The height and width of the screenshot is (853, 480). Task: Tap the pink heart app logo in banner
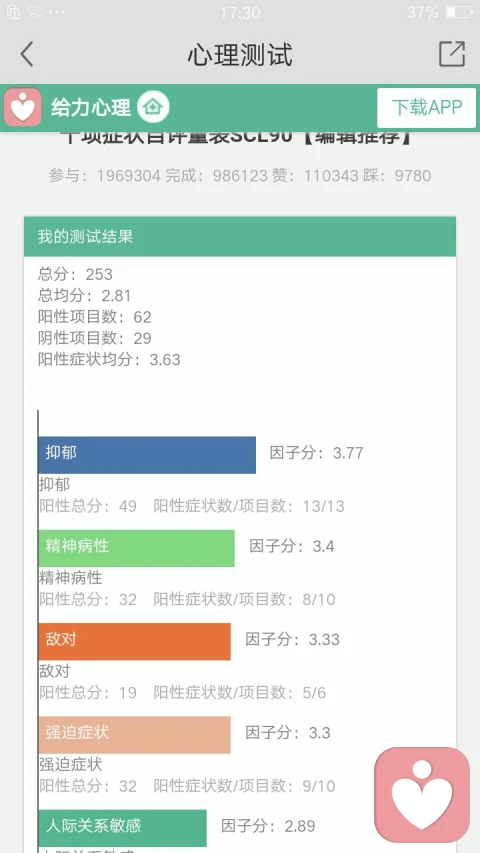coord(23,107)
